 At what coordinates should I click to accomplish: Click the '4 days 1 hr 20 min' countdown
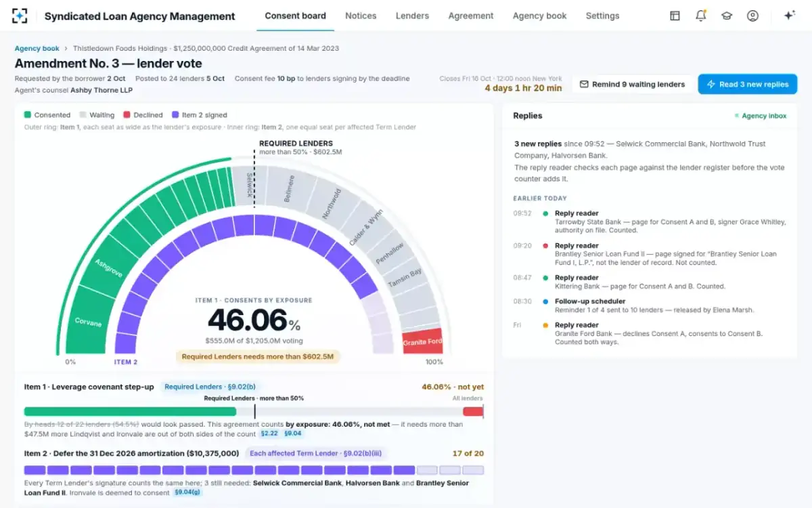[523, 88]
